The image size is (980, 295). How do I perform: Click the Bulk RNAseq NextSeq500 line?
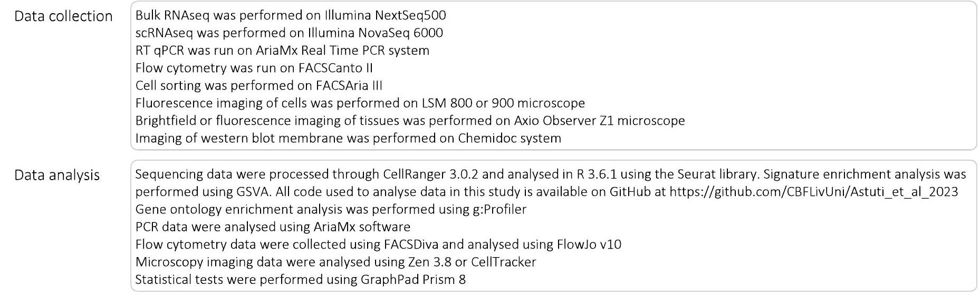click(x=291, y=15)
